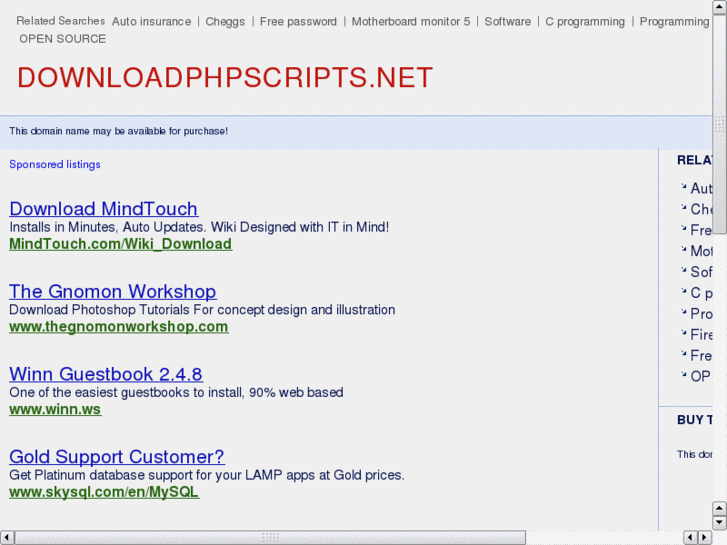The width and height of the screenshot is (727, 545).
Task: Click the vertical scrollbar down arrow
Action: point(719,523)
